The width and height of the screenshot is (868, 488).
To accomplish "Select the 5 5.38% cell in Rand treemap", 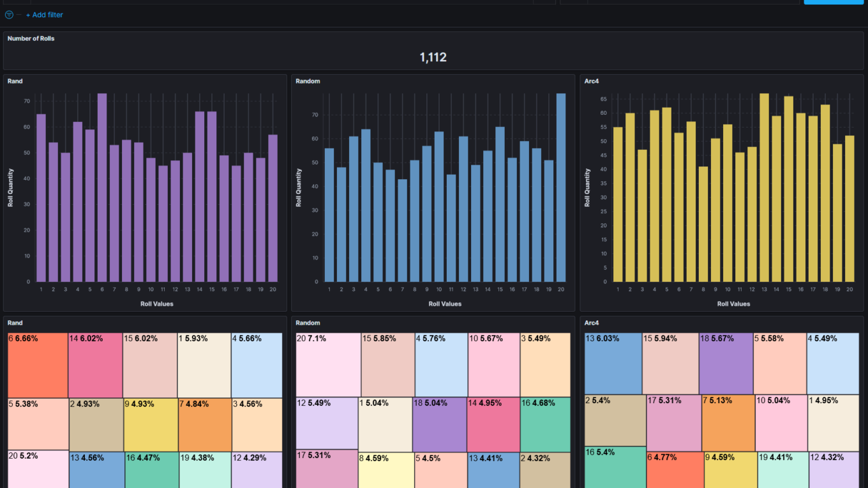I will [38, 424].
